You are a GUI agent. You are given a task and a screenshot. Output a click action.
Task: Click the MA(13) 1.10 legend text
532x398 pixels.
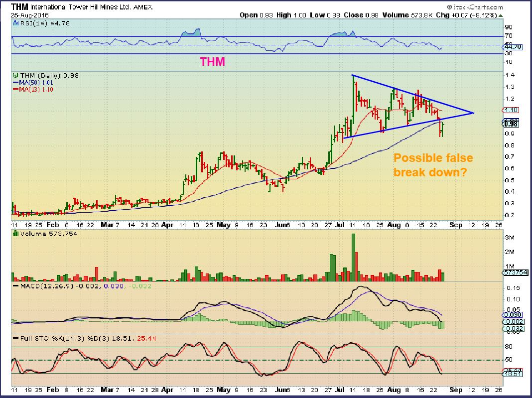36,89
